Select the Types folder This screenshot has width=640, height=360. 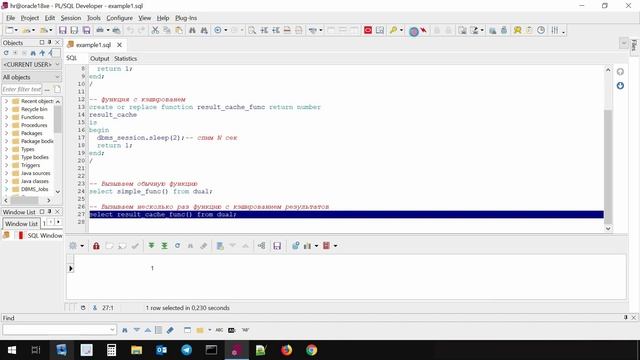(x=27, y=149)
